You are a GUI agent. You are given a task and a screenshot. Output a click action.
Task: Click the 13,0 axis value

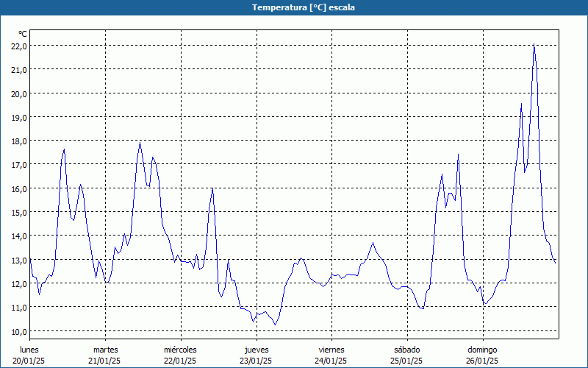click(x=19, y=261)
